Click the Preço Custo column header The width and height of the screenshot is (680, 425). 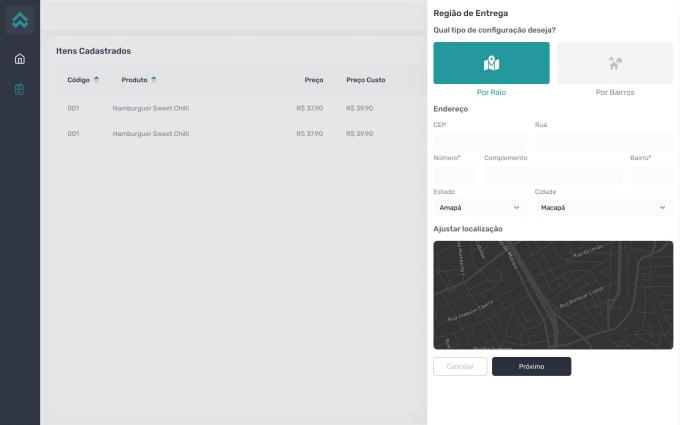coord(366,80)
